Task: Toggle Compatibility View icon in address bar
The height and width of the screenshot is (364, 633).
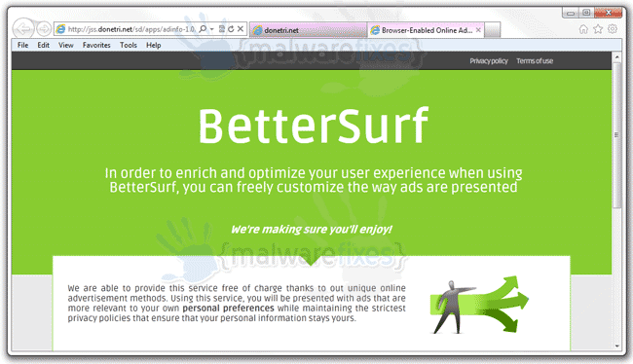Action: tap(222, 29)
